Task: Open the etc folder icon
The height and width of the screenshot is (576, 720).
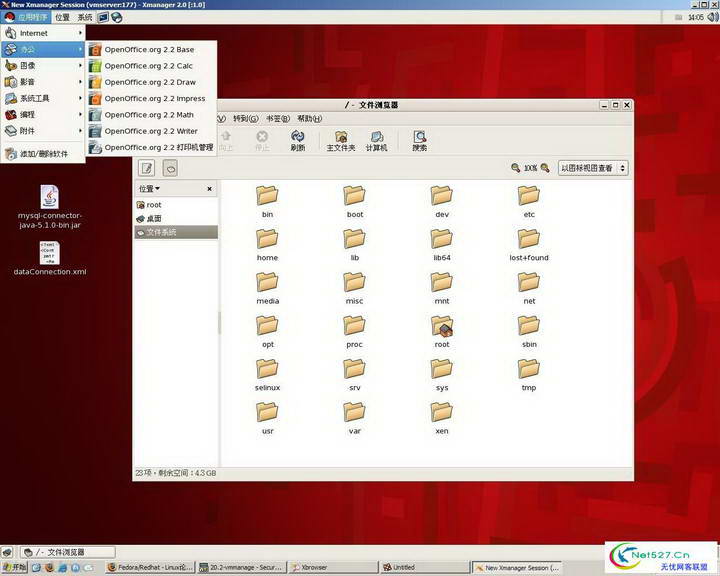Action: pyautogui.click(x=529, y=200)
